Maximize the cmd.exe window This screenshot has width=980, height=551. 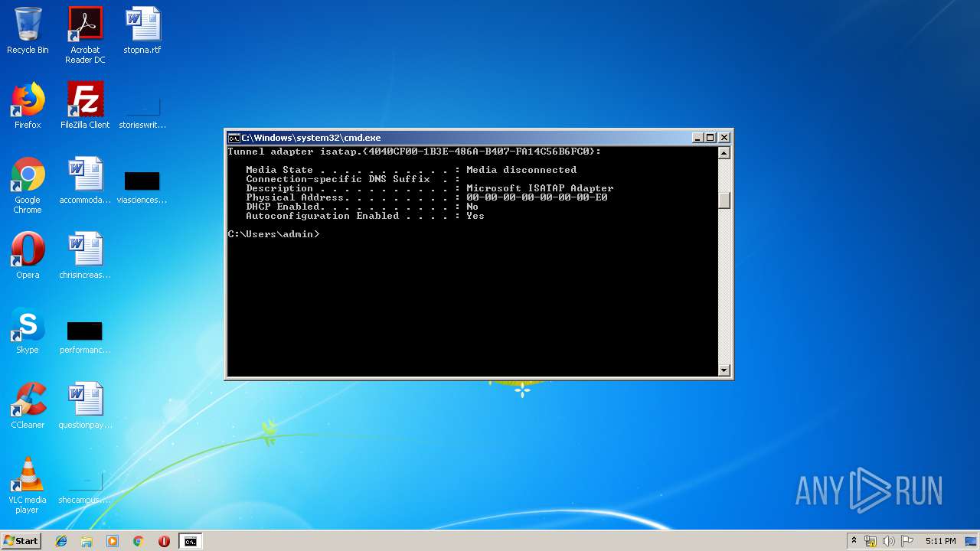710,138
